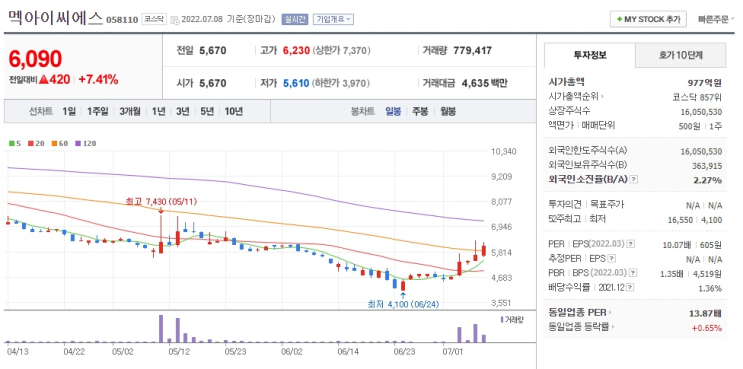Click the green 5-day moving average legend swatch
Image resolution: width=743 pixels, height=369 pixels.
(11, 143)
